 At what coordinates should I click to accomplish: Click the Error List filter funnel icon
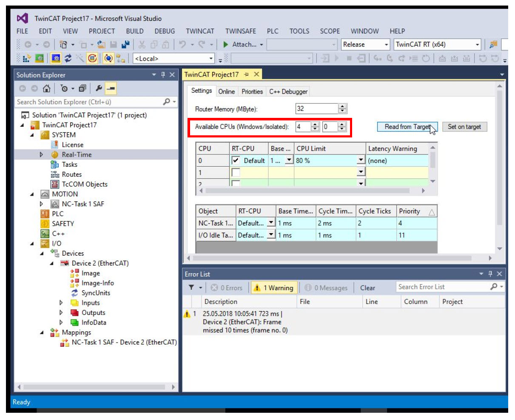pos(191,288)
